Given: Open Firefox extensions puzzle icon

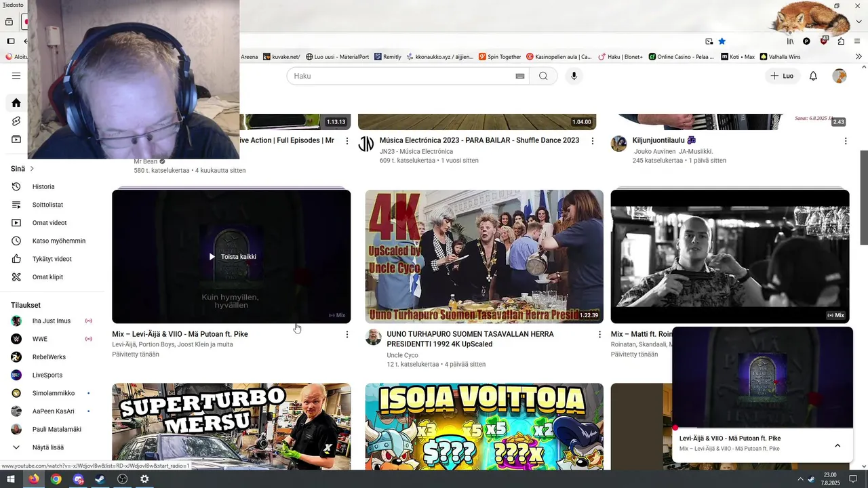Looking at the screenshot, I should coord(841,41).
